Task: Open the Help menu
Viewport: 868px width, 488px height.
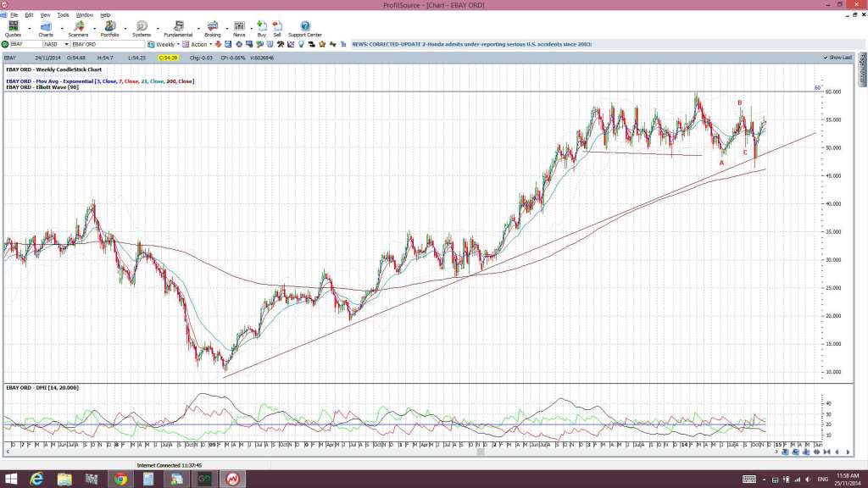Action: [x=105, y=15]
